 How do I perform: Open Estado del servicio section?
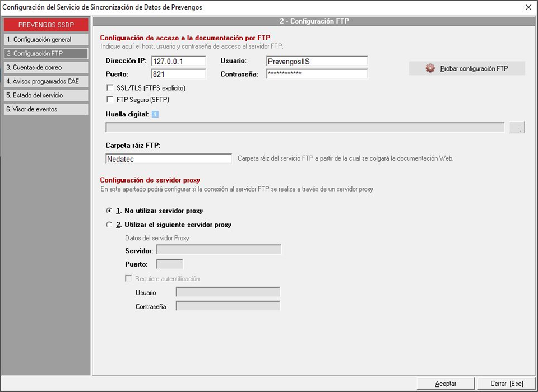[45, 96]
